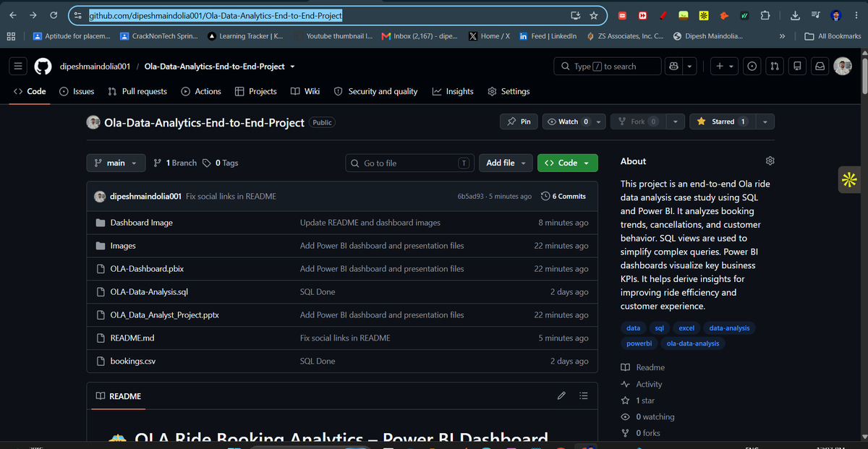This screenshot has width=868, height=449.
Task: Open Copilot chat icon in header
Action: pos(674,67)
